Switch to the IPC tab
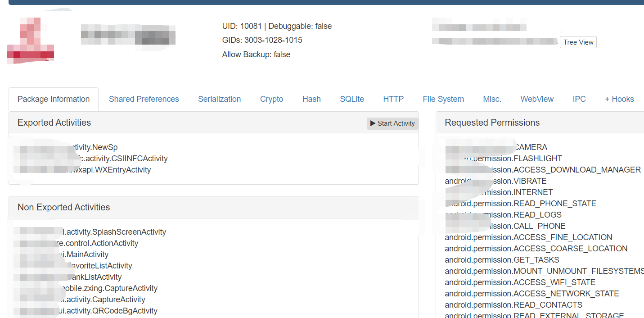 (579, 99)
